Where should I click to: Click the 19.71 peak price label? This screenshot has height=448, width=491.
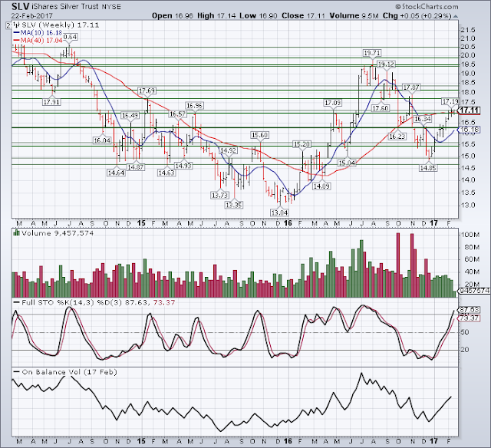click(372, 53)
